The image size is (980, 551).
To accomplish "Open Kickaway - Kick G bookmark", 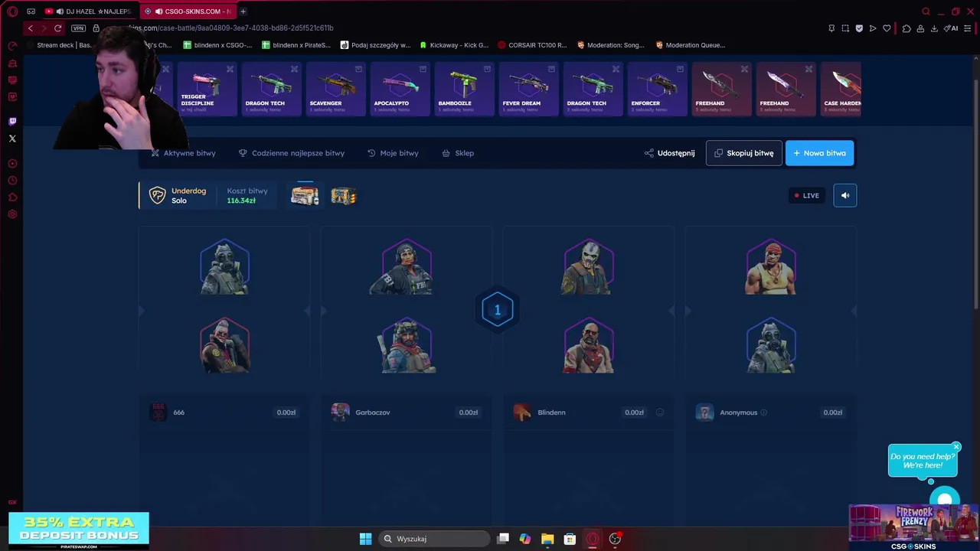I will pos(453,45).
